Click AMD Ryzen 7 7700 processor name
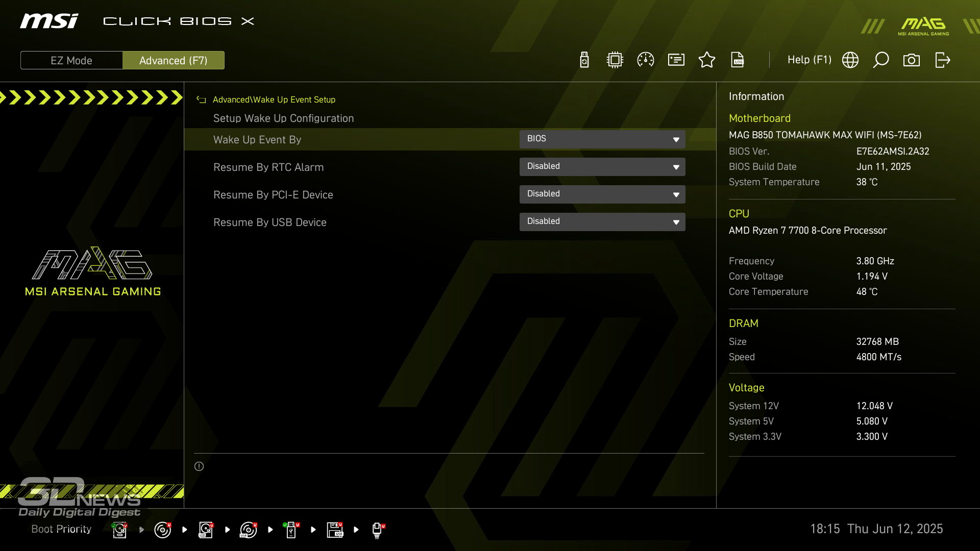The height and width of the screenshot is (551, 980). click(x=807, y=231)
